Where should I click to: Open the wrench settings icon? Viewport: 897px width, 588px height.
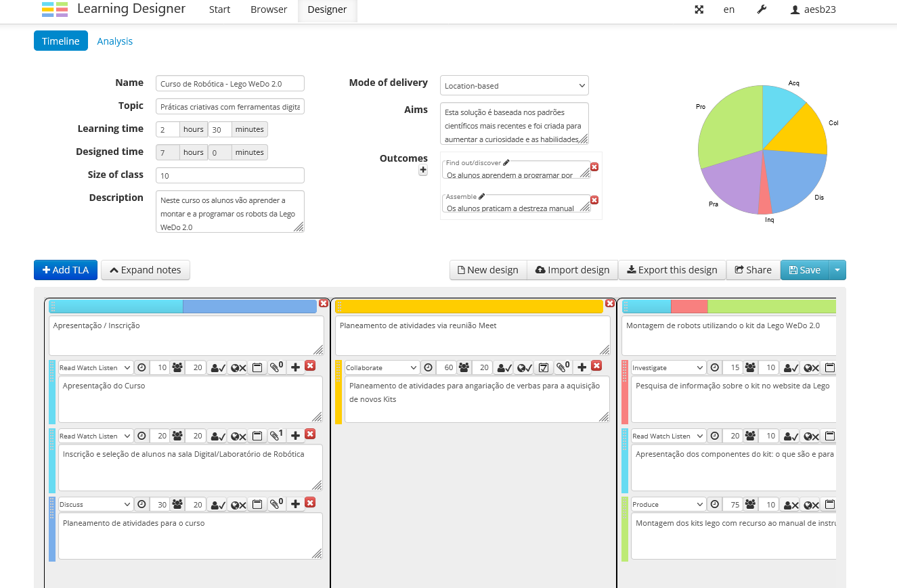(761, 9)
